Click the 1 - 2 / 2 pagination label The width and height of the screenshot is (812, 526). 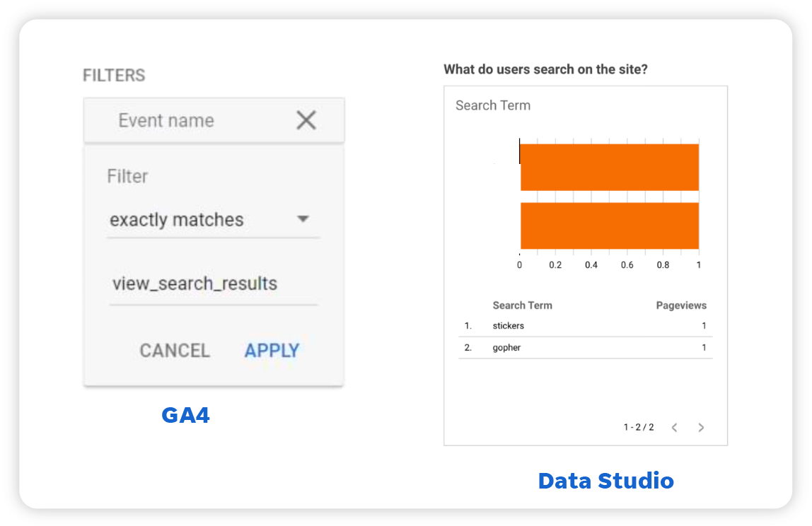[639, 427]
